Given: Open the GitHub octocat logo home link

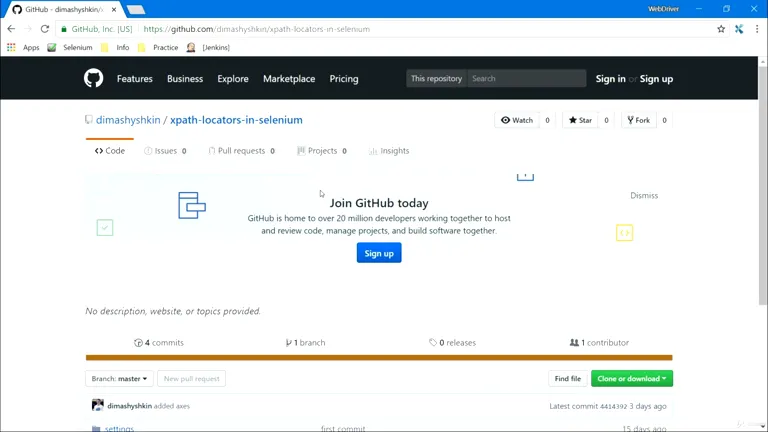Looking at the screenshot, I should 93,78.
